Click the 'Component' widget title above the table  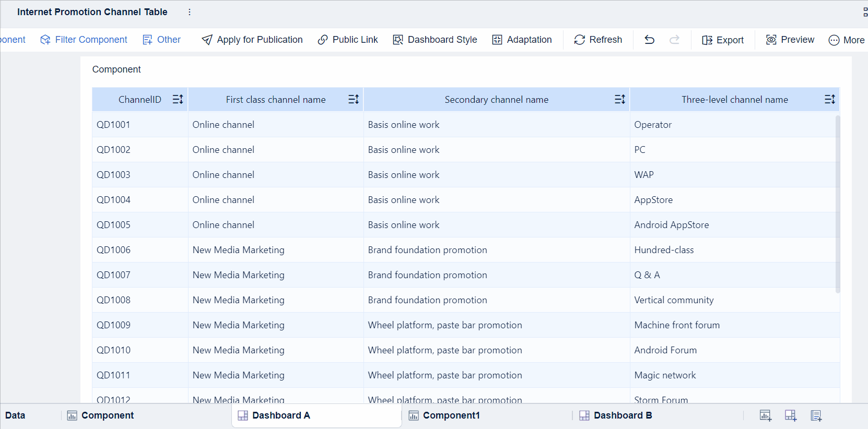[116, 69]
